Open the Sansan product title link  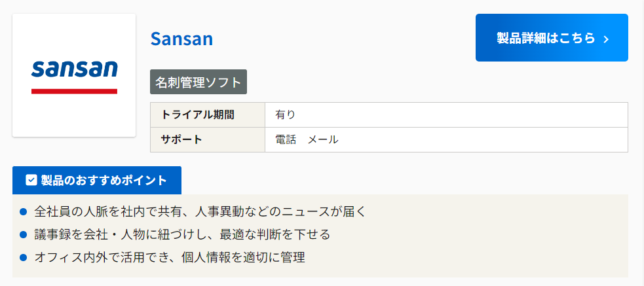coord(181,39)
